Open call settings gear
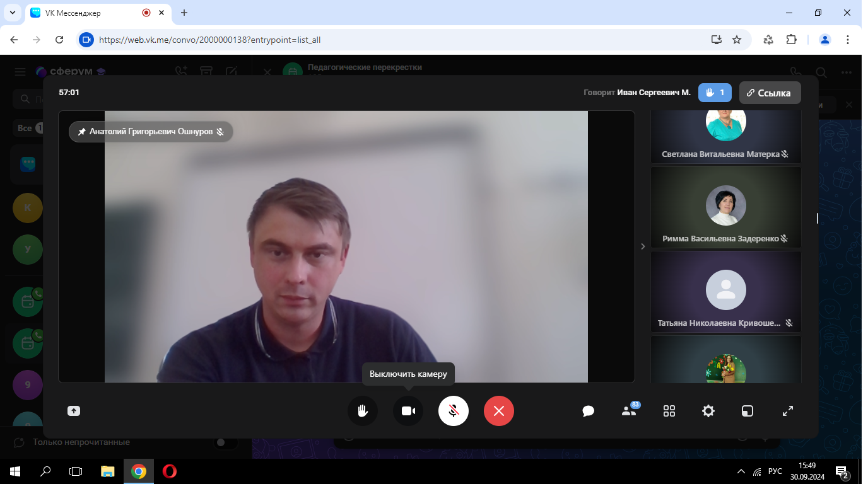868x484 pixels. click(x=708, y=411)
